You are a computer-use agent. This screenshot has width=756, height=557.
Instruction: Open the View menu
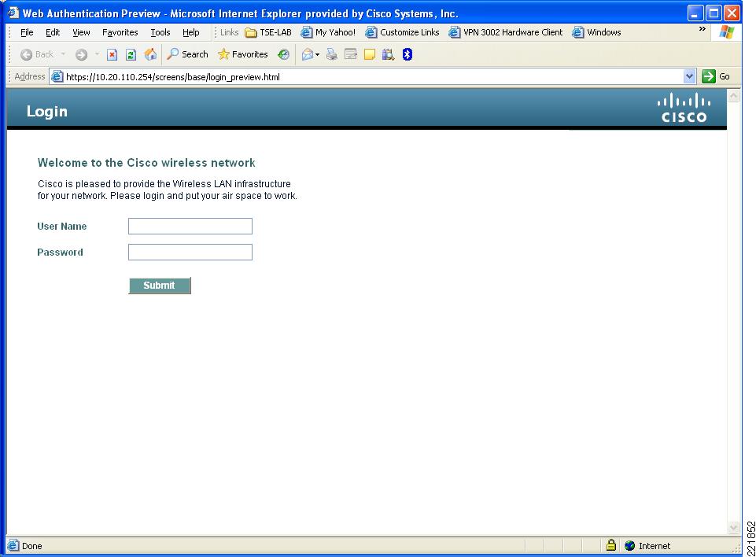pyautogui.click(x=81, y=32)
